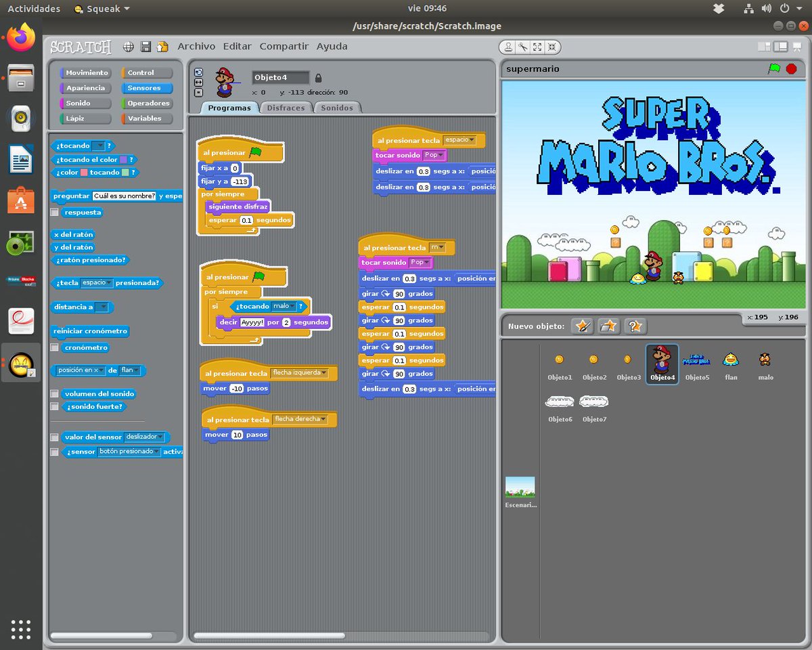Toggle valor del sensor checkbox
This screenshot has height=650, width=812.
pyautogui.click(x=54, y=437)
